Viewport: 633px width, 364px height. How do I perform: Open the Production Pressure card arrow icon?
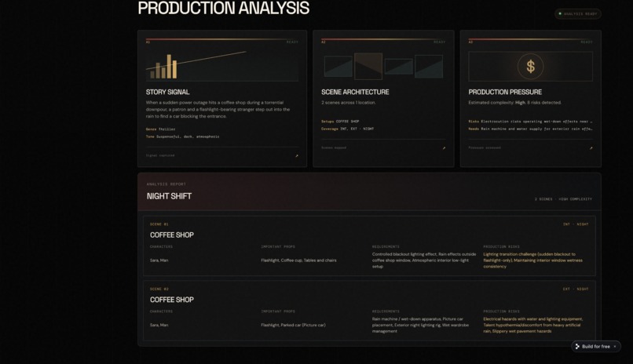591,148
